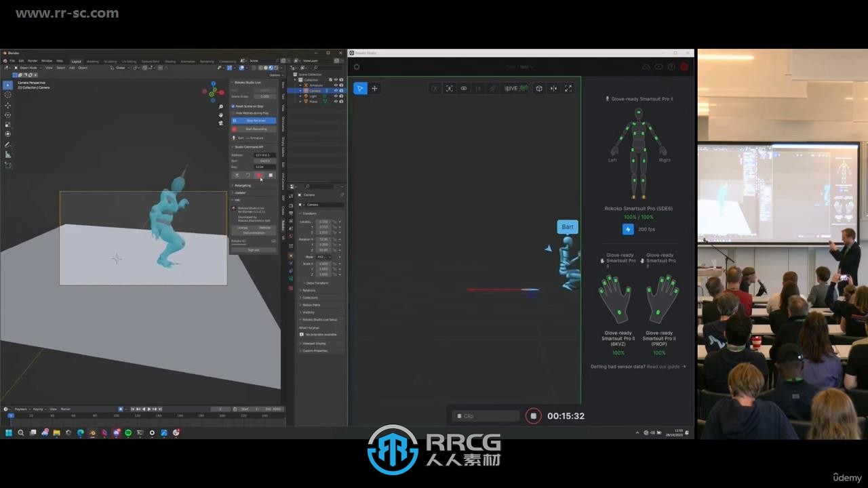
Task: Click the Windows Start button in taskbar
Action: 9,432
